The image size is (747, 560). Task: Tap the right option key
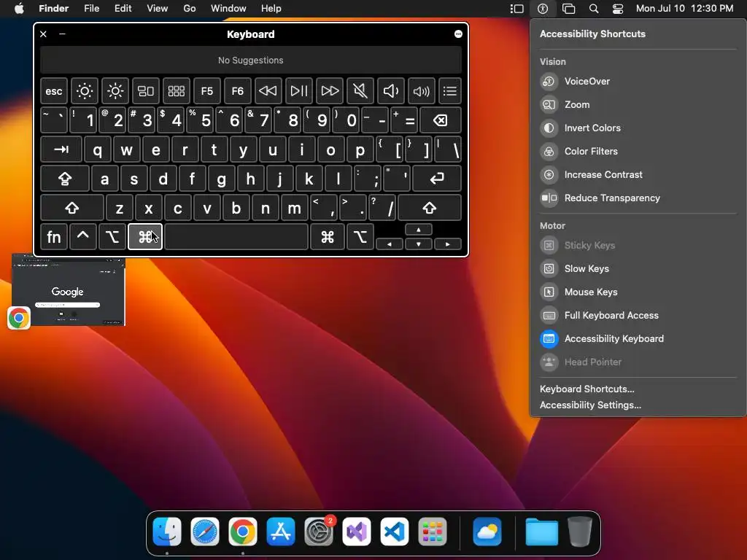pos(360,237)
